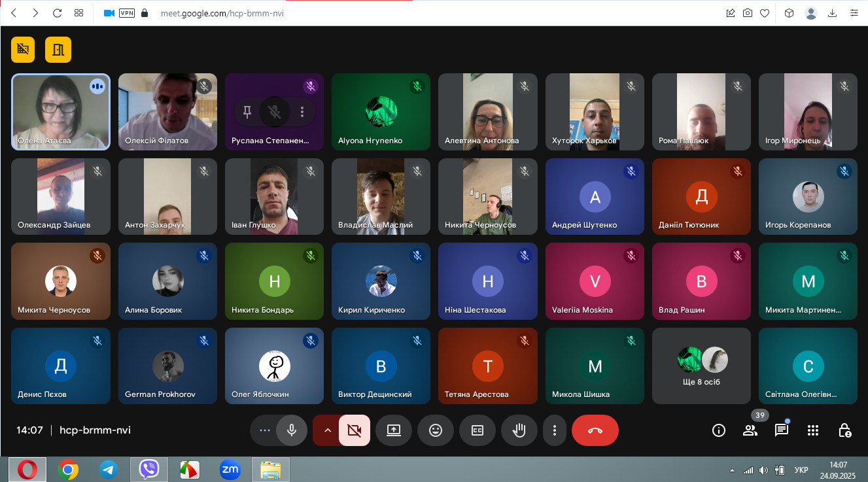The image size is (868, 482).
Task: Open the chat panel icon
Action: pyautogui.click(x=781, y=430)
